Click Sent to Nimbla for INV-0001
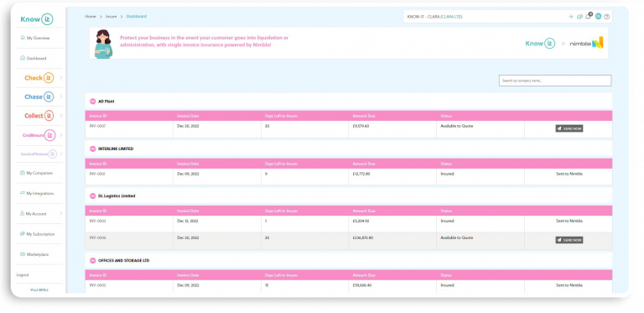Viewport: 644px width, 313px height. click(x=569, y=174)
